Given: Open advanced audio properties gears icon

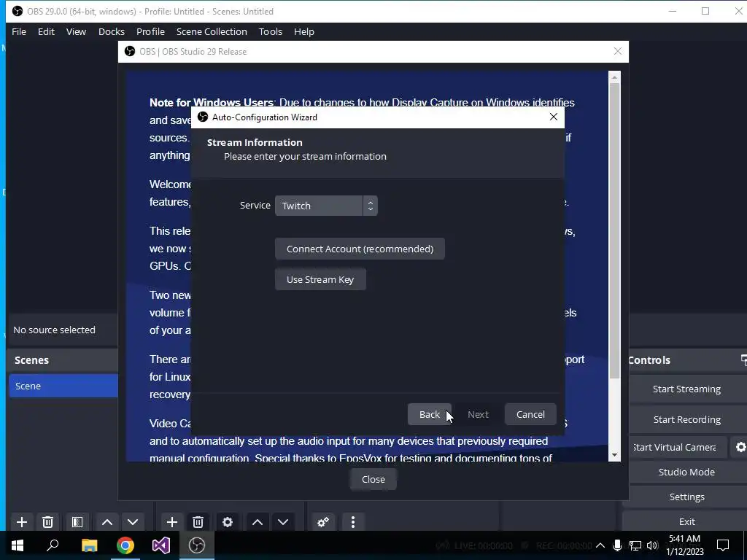Looking at the screenshot, I should click(x=323, y=522).
